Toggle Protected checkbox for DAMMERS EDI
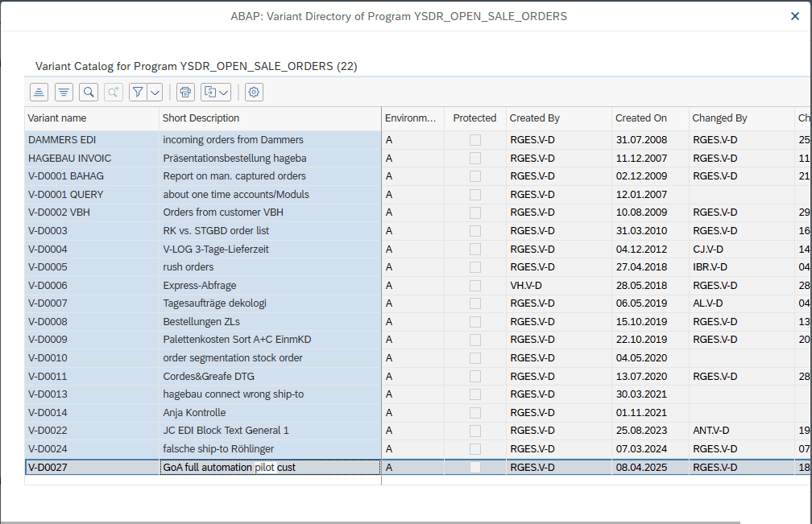Screen dimensions: 812x524 475,140
